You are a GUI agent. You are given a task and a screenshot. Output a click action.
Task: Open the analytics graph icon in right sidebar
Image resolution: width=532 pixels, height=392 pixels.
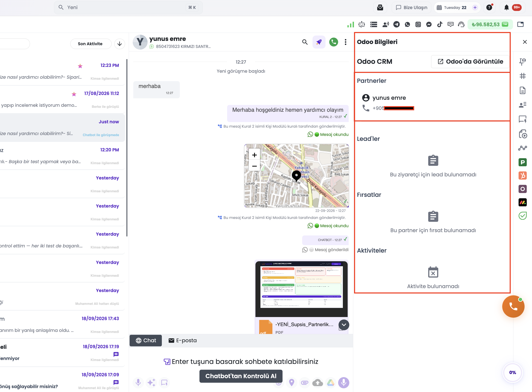(x=522, y=148)
